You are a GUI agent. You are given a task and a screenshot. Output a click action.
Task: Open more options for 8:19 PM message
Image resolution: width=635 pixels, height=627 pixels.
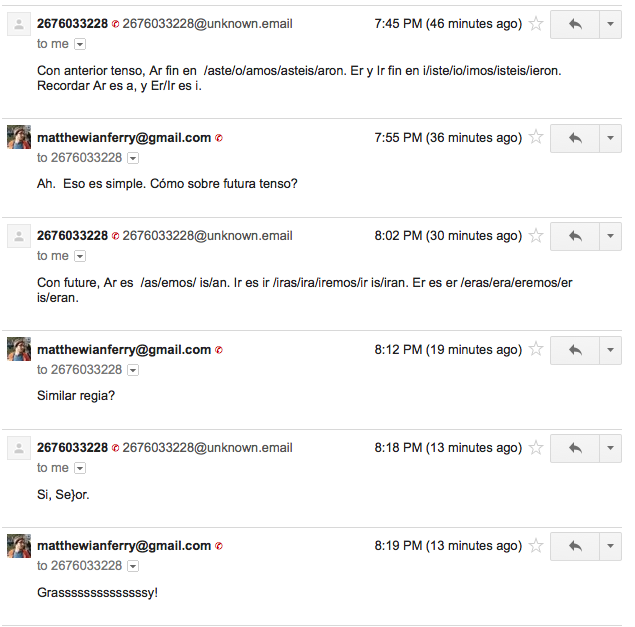[x=610, y=546]
